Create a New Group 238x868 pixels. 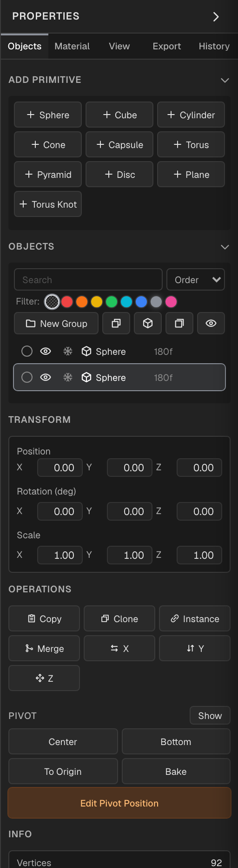pyautogui.click(x=56, y=323)
